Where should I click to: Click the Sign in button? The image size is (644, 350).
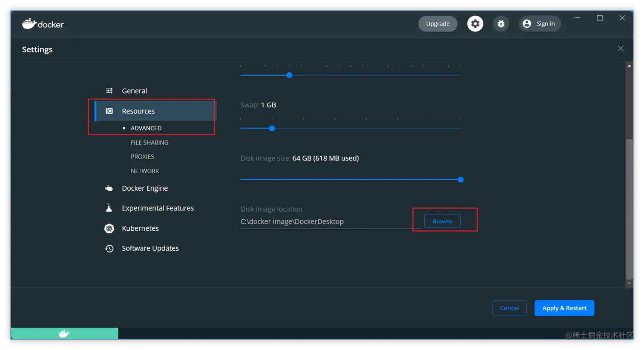540,24
